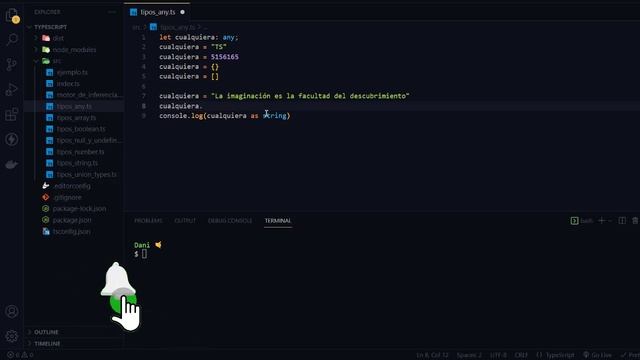
Task: Open index.ts in the explorer
Action: point(68,84)
